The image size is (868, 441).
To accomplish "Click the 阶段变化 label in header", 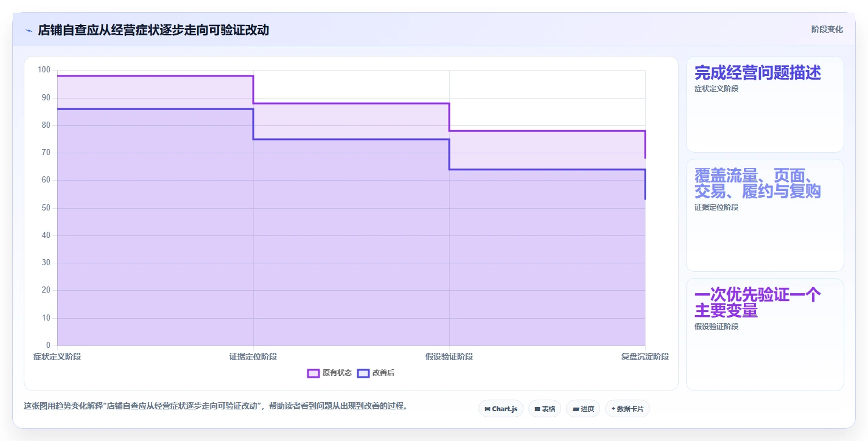I will pyautogui.click(x=827, y=29).
